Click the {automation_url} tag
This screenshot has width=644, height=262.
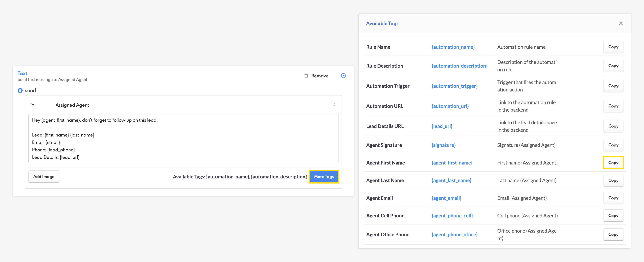[x=450, y=106]
